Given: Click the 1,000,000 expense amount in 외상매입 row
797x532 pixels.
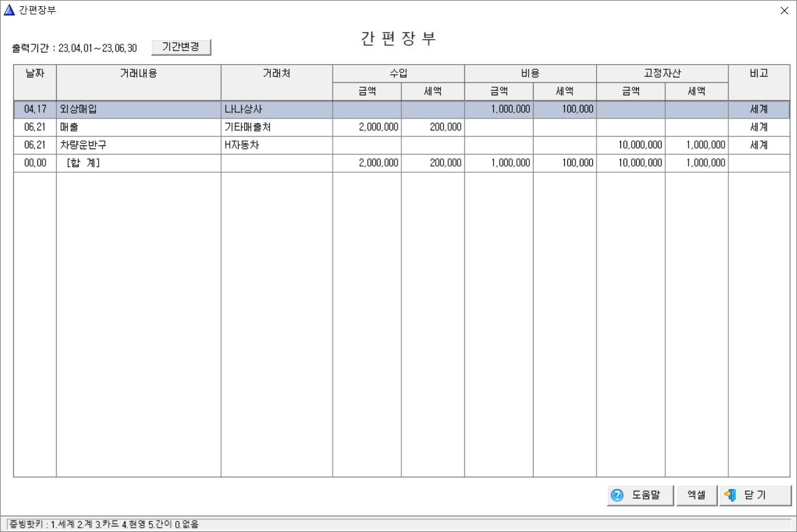Looking at the screenshot, I should [499, 109].
